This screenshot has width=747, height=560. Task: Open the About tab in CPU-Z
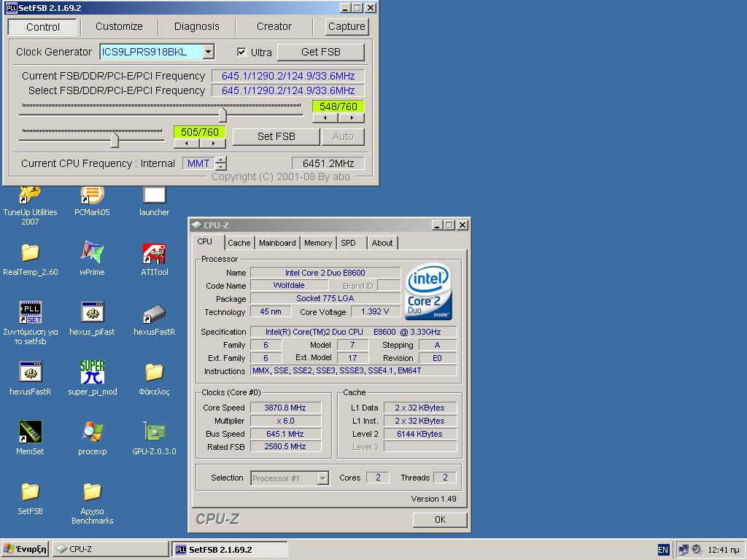[382, 243]
